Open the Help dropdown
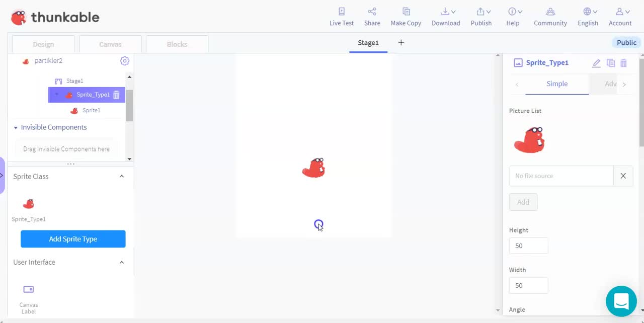The height and width of the screenshot is (323, 644). coord(513,17)
